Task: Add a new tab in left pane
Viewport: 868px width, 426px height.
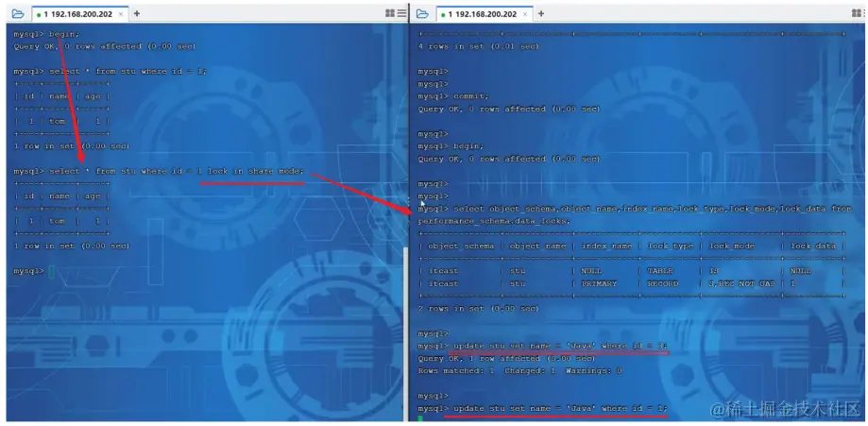Action: coord(137,14)
